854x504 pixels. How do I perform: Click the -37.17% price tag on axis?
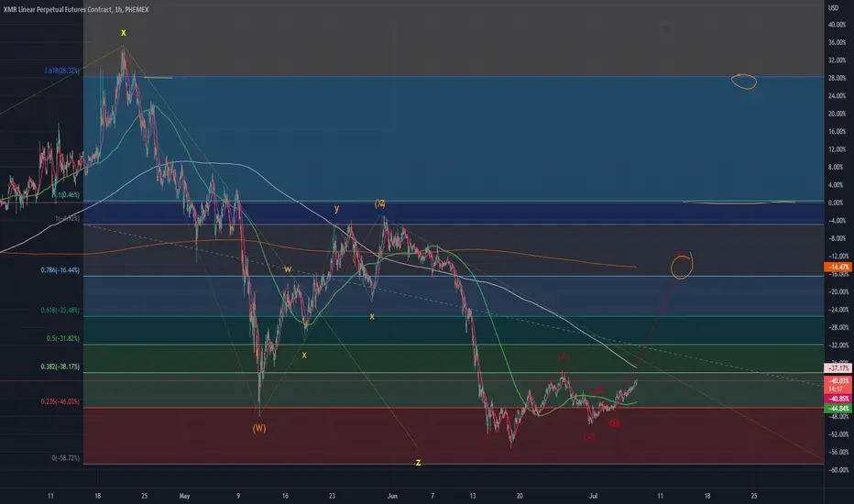pos(838,369)
